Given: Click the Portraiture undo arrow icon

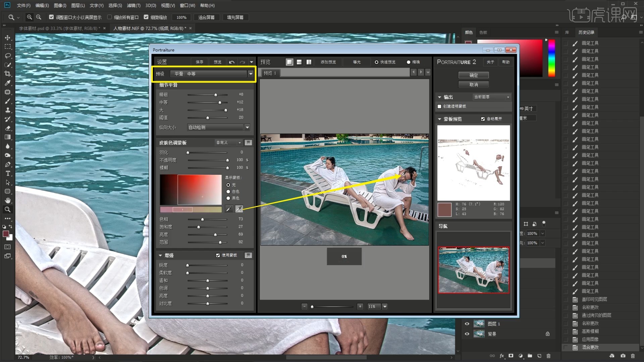Looking at the screenshot, I should (232, 62).
